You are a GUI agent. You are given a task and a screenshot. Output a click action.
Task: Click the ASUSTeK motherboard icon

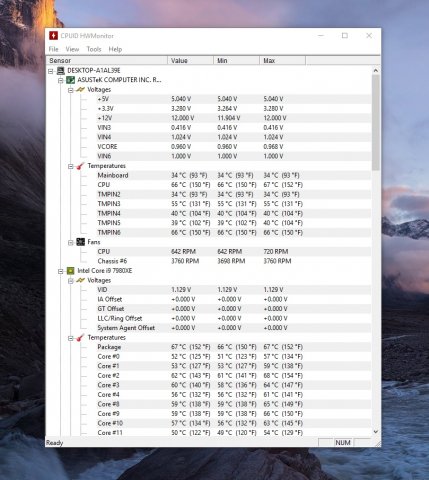(70, 80)
